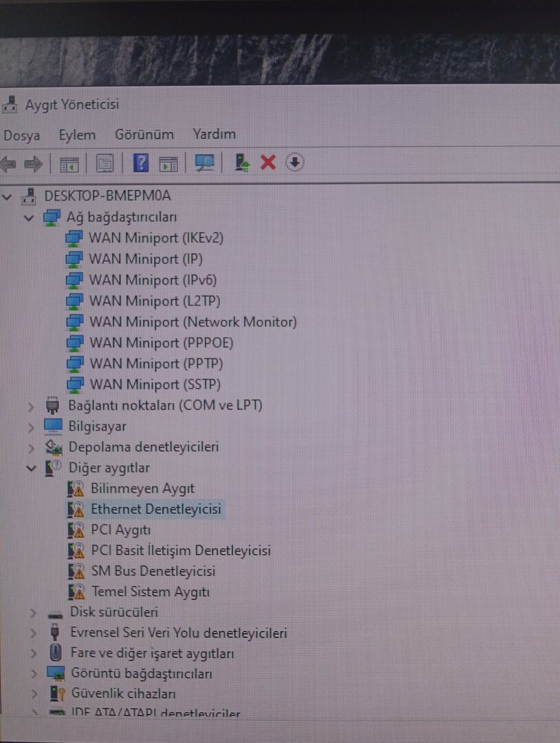
Task: Select WAN Miniport (PPPOE) adapter
Action: tap(162, 343)
